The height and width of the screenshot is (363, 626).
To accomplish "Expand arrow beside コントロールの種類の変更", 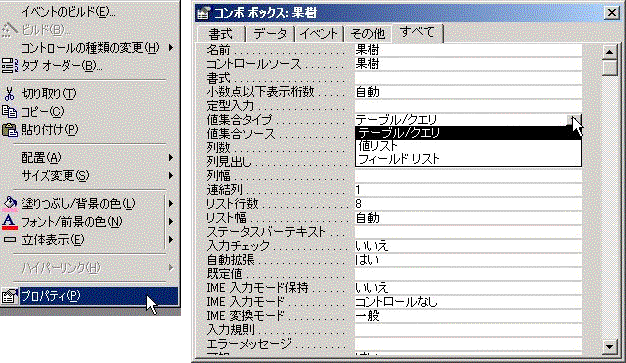I will (x=171, y=48).
